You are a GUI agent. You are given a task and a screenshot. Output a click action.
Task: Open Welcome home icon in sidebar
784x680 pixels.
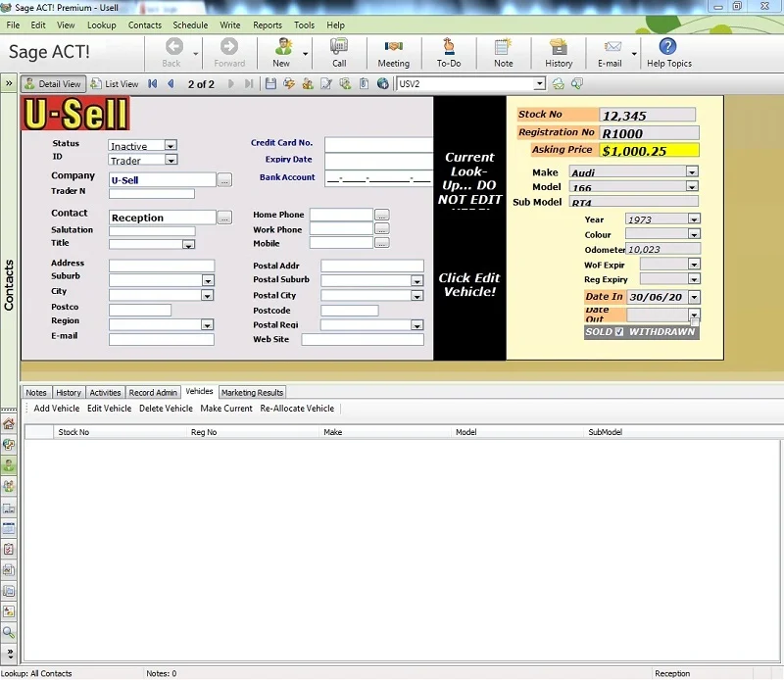pos(9,424)
